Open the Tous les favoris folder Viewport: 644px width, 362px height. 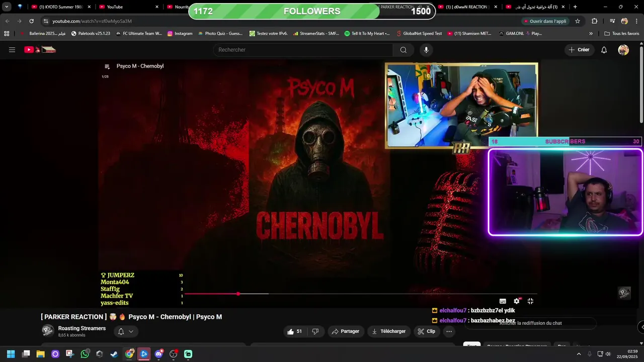tap(621, 34)
